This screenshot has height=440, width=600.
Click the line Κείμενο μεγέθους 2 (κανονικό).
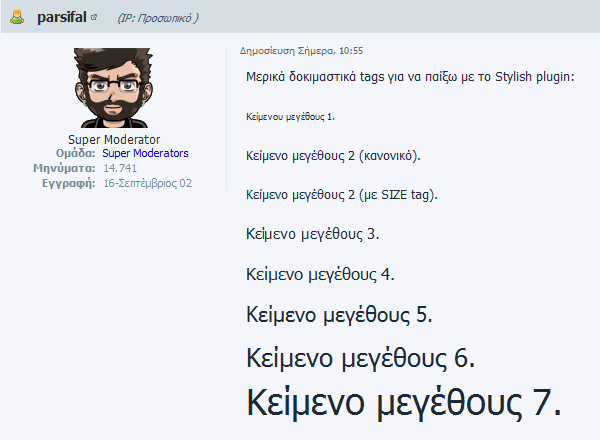coord(333,156)
